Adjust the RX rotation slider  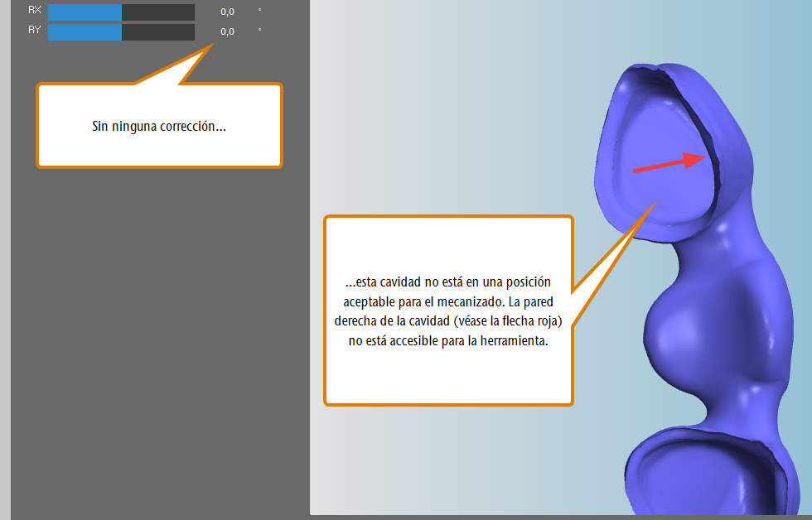click(x=121, y=12)
